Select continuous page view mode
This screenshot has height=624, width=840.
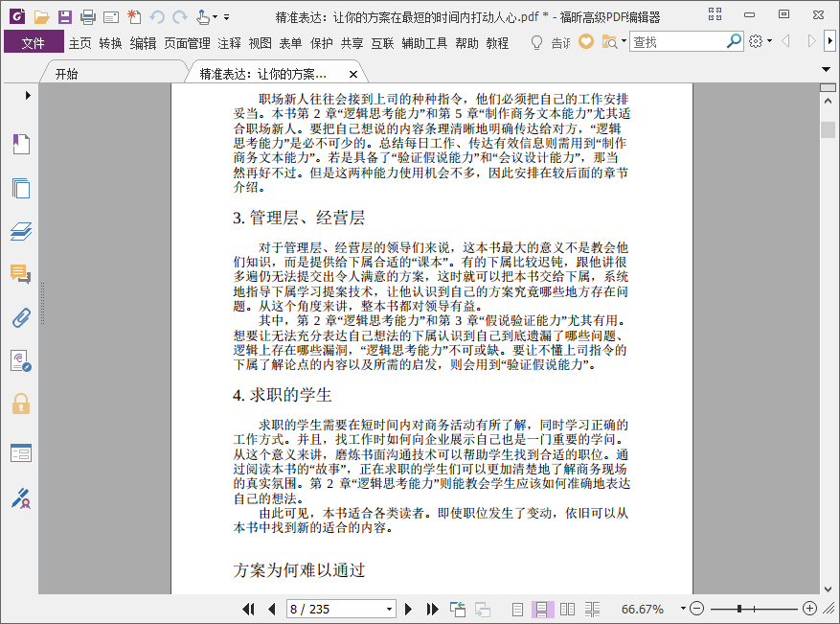point(541,610)
